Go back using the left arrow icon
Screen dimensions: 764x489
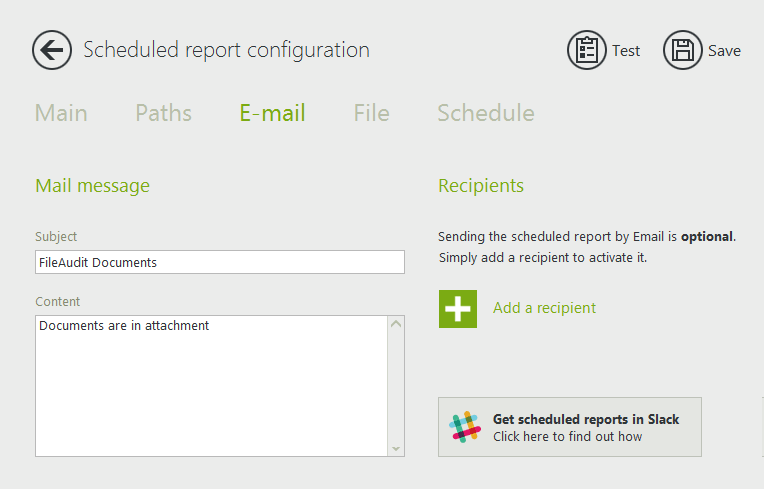click(51, 50)
